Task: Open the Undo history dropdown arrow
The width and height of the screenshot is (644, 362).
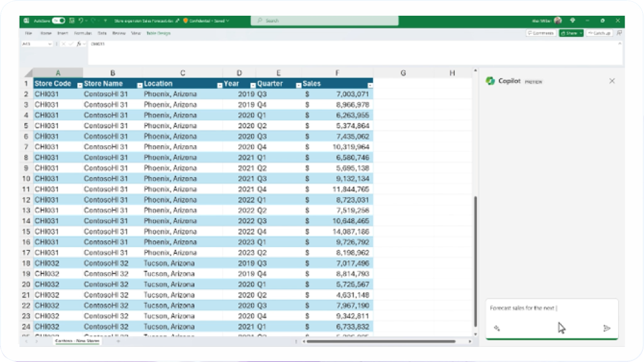Action: (86, 21)
